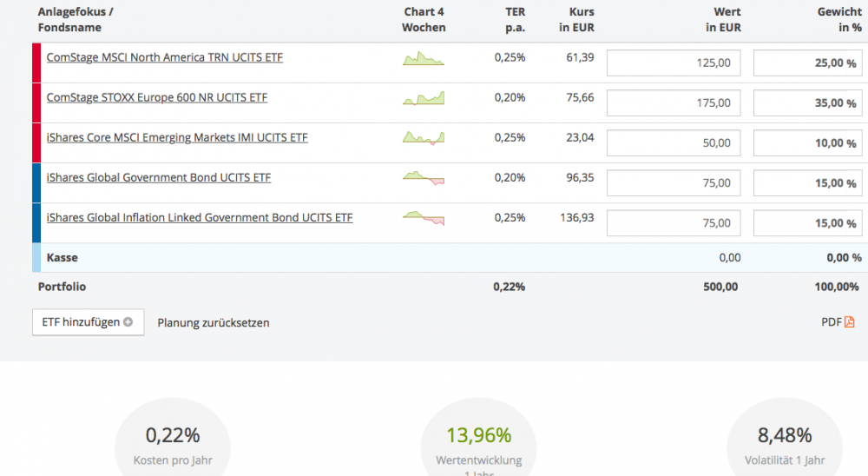Click the red color bar beside ComStage MSCI

pyautogui.click(x=36, y=63)
